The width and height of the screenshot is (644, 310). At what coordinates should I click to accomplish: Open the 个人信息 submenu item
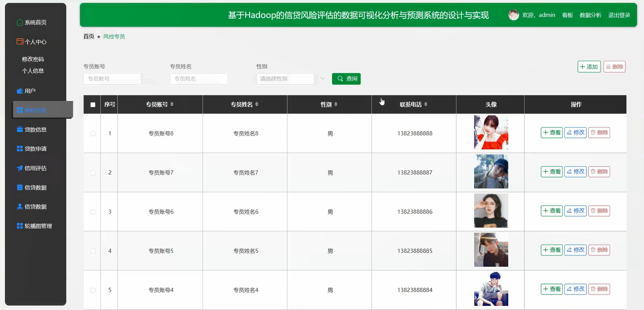[x=33, y=71]
